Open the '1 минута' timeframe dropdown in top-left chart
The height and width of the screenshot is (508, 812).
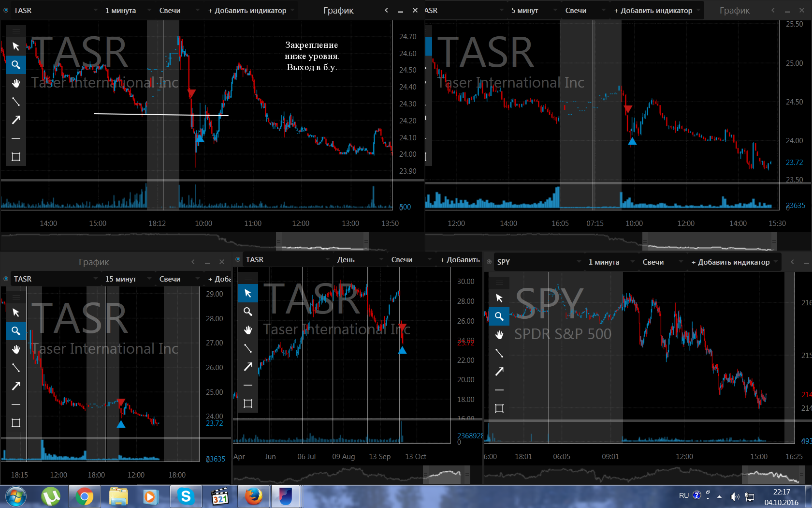tap(127, 10)
